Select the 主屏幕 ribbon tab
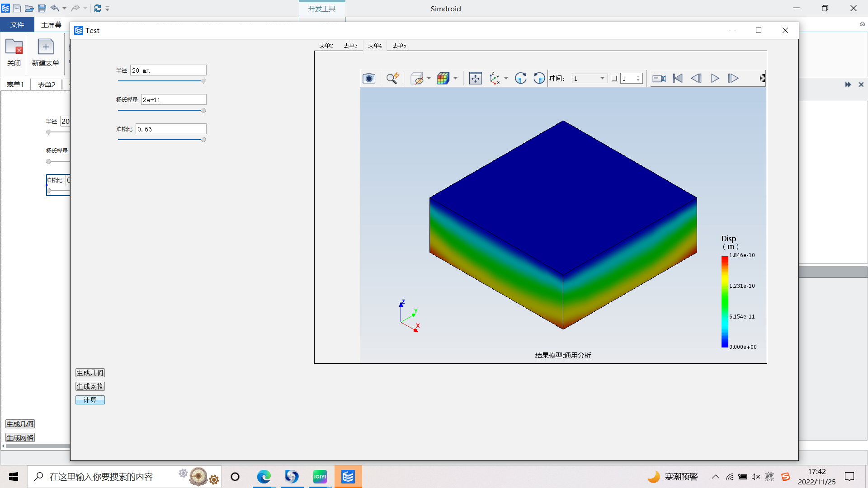 (x=51, y=24)
